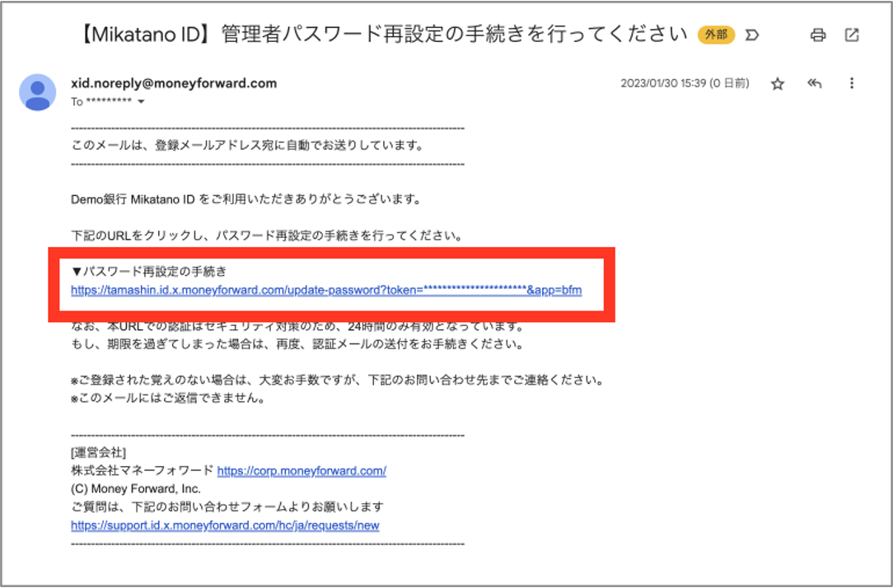Click the text (C) Money Forward, Inc.

tap(136, 489)
